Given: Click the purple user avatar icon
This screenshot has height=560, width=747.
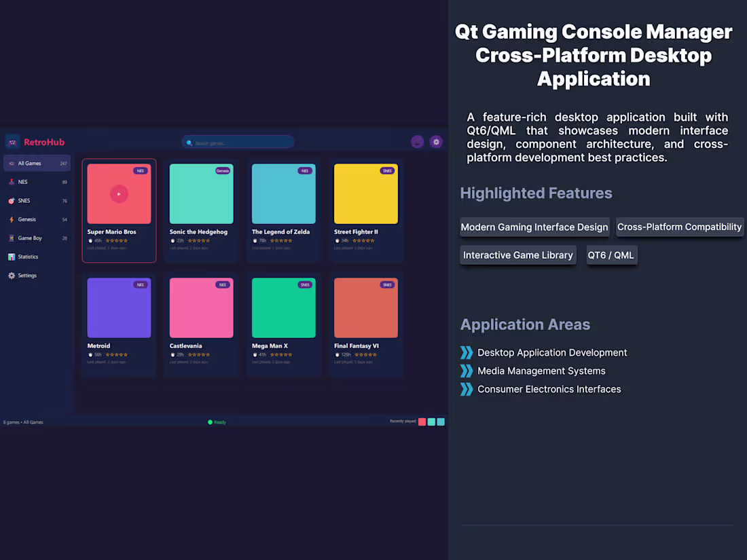Looking at the screenshot, I should (416, 141).
